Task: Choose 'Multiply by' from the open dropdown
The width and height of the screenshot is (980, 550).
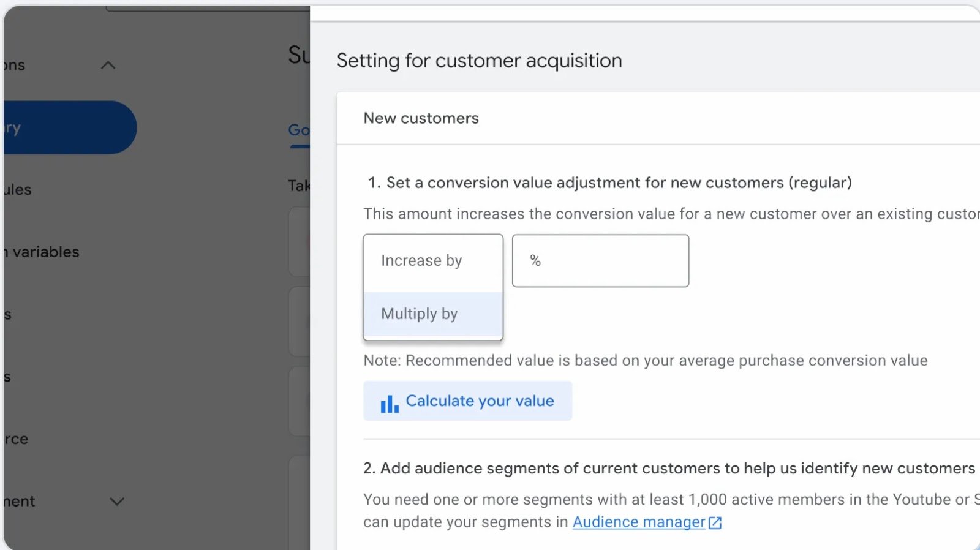Action: [433, 314]
